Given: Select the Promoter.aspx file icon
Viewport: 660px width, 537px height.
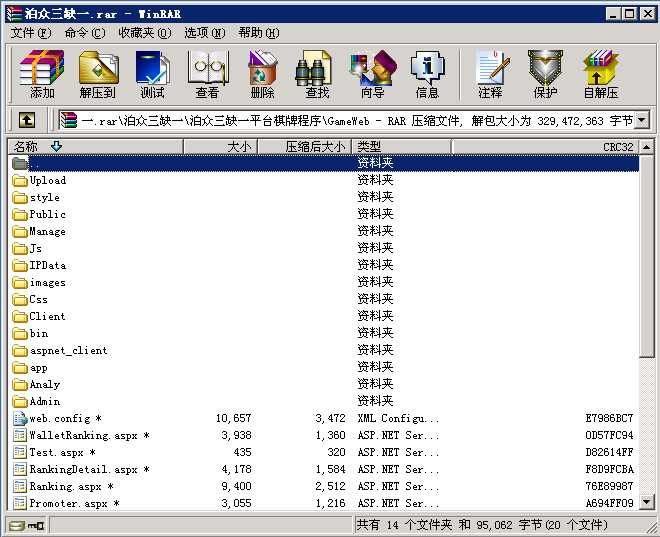Looking at the screenshot, I should [x=20, y=503].
